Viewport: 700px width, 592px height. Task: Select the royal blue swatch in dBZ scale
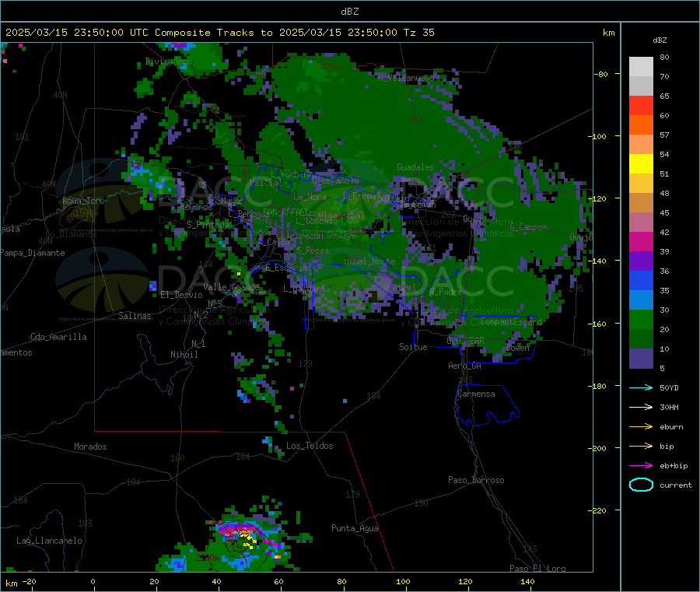(x=641, y=280)
